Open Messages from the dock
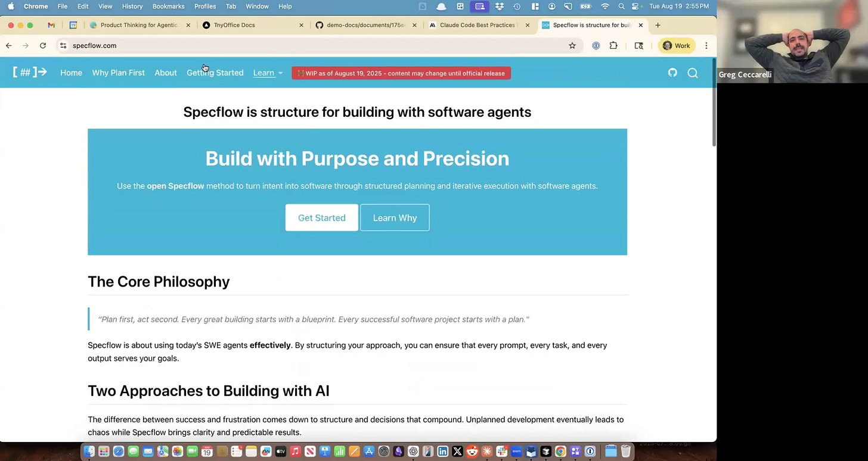 click(134, 451)
